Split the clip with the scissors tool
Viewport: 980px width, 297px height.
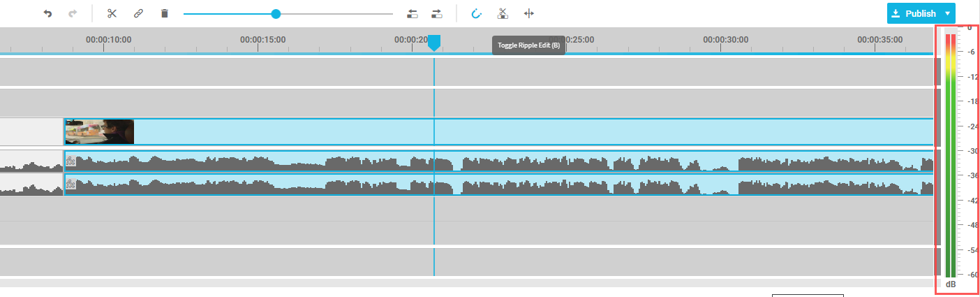click(112, 13)
